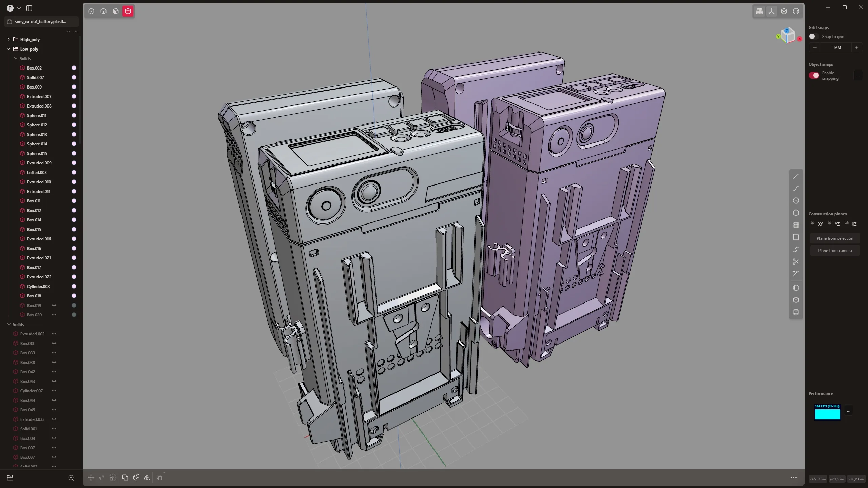Image resolution: width=868 pixels, height=488 pixels.
Task: Select the Cylinder tool
Action: [x=796, y=312]
